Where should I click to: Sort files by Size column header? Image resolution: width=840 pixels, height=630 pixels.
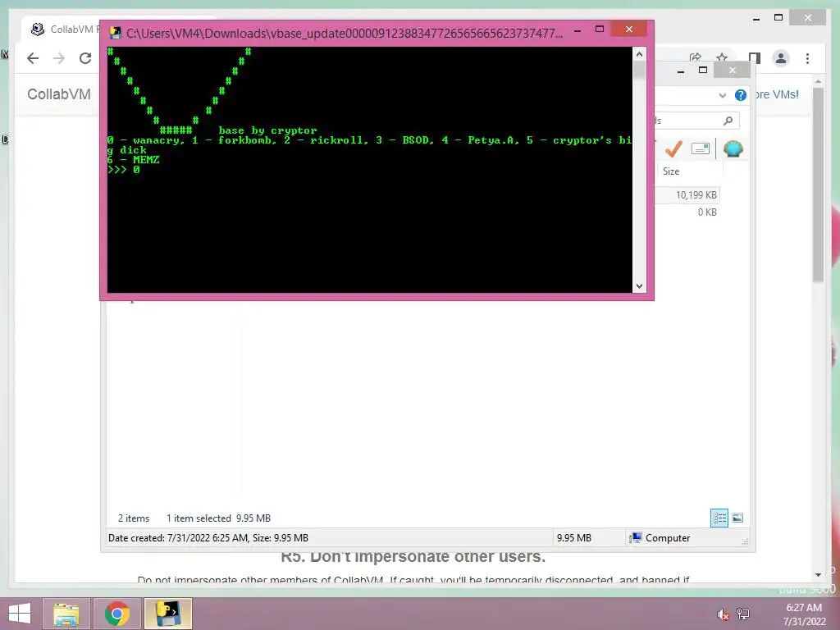tap(671, 171)
